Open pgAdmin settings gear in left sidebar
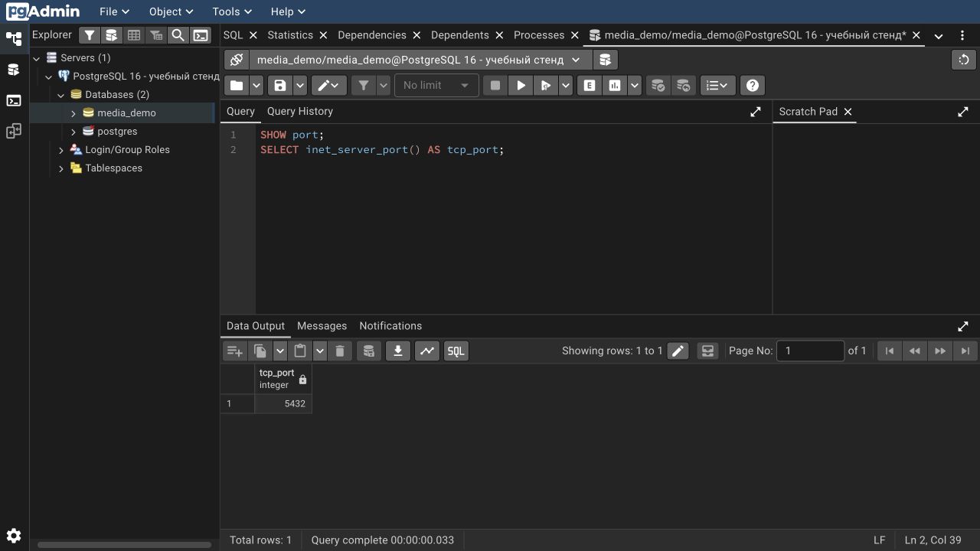Viewport: 980px width, 551px height. pyautogui.click(x=14, y=536)
